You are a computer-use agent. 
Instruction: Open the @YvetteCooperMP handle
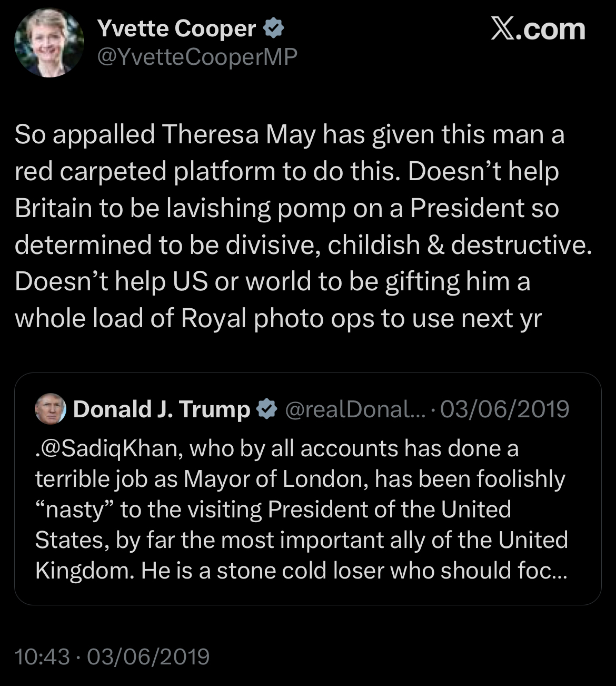(x=197, y=57)
